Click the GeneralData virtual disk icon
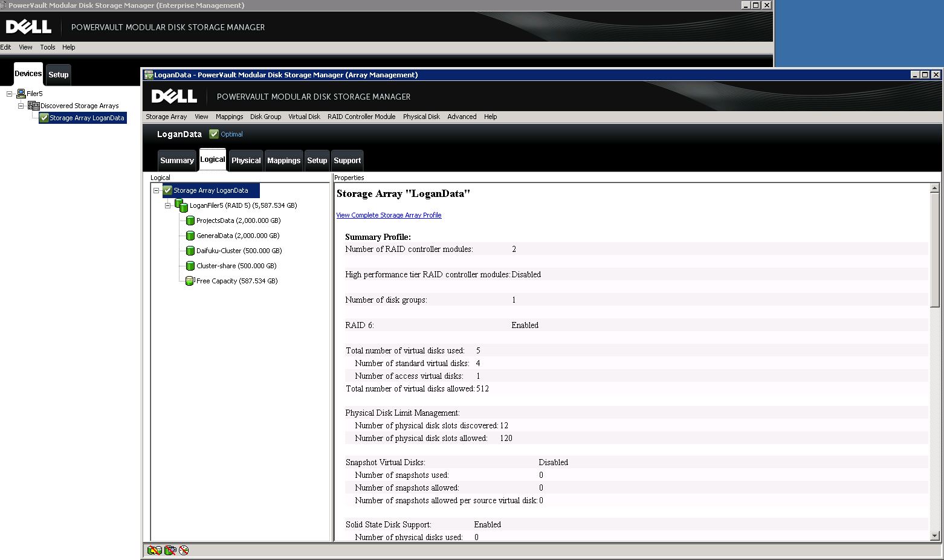Viewport: 944px width, 560px height. tap(190, 236)
